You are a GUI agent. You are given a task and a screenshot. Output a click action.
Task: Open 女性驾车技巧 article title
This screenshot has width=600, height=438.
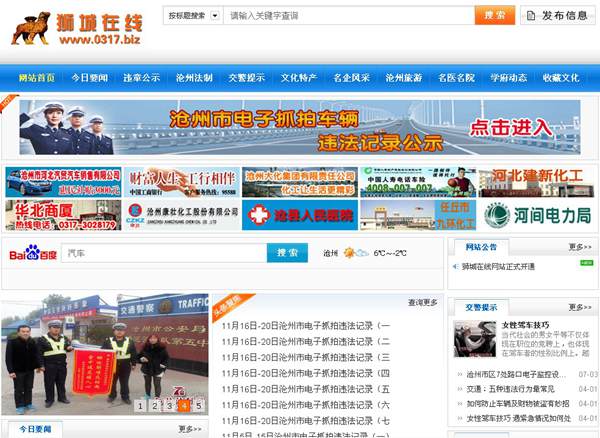point(525,325)
